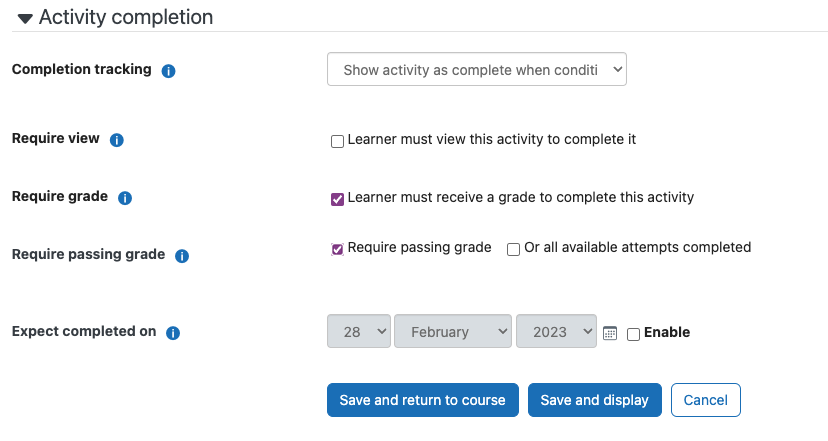Uncheck Learner must receive a grade
828x441 pixels.
point(337,199)
